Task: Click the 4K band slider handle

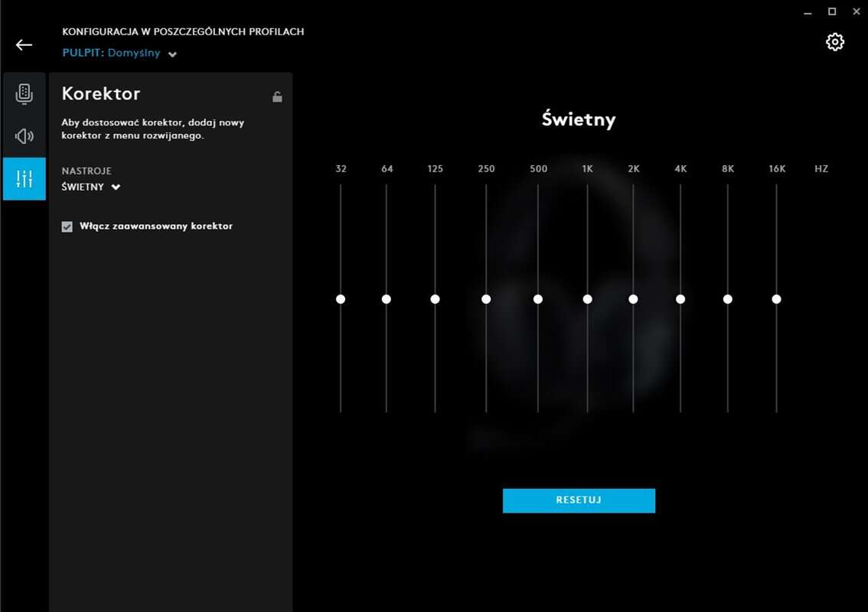Action: (680, 299)
